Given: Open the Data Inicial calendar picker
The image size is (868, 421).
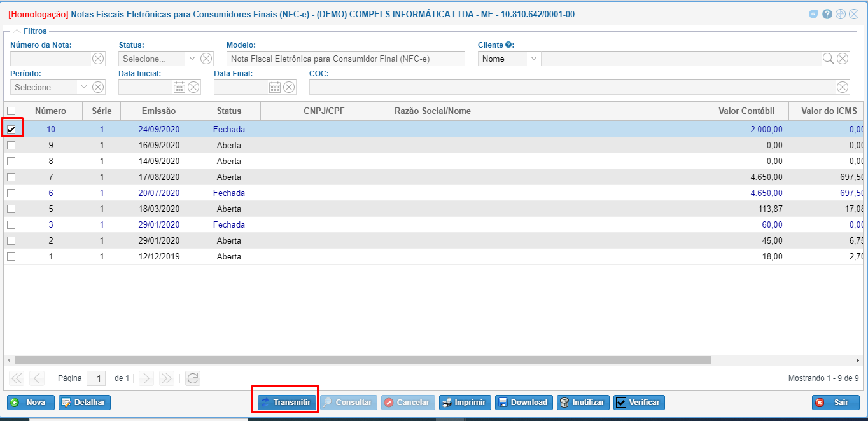Looking at the screenshot, I should (179, 87).
